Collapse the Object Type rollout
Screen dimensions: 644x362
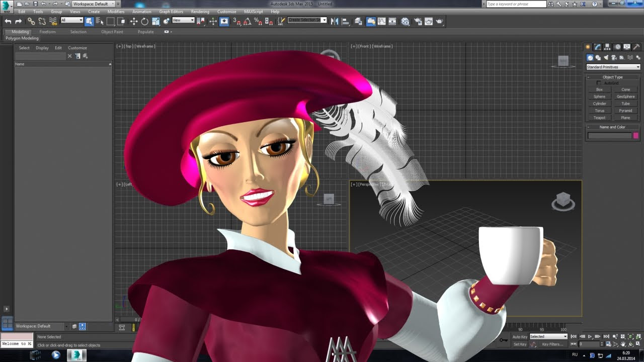pyautogui.click(x=612, y=77)
